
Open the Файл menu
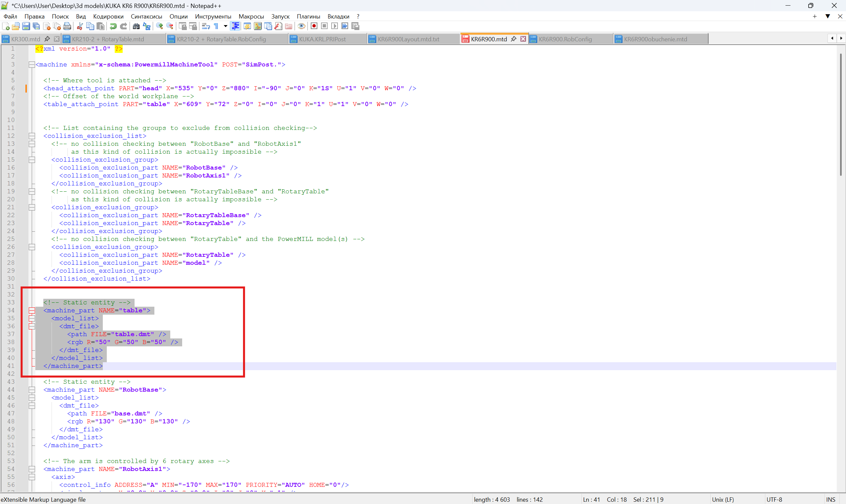(x=11, y=16)
